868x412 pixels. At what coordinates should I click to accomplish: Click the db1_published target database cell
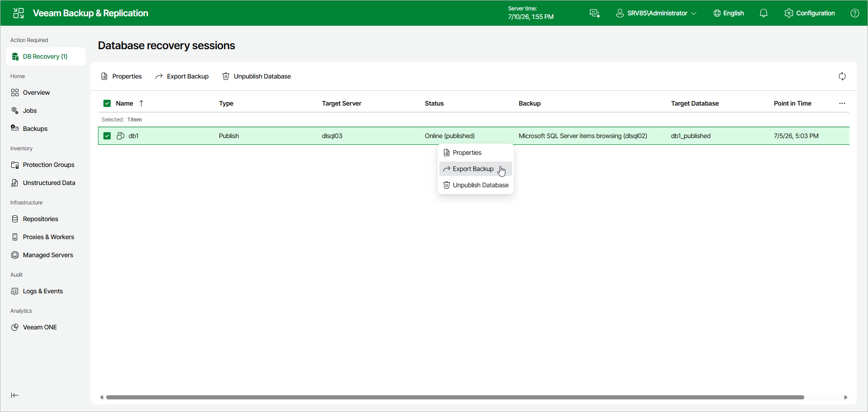(691, 136)
